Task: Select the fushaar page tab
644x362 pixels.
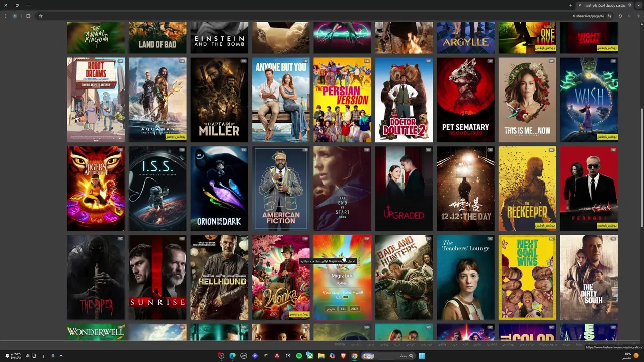Action: [605, 5]
